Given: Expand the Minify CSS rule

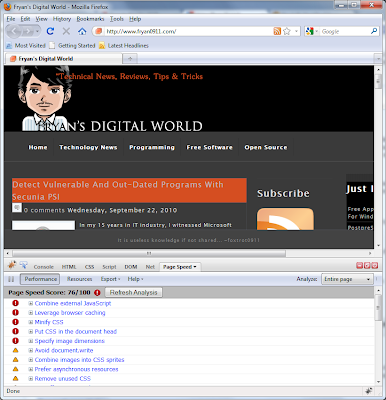Looking at the screenshot, I should 30,322.
